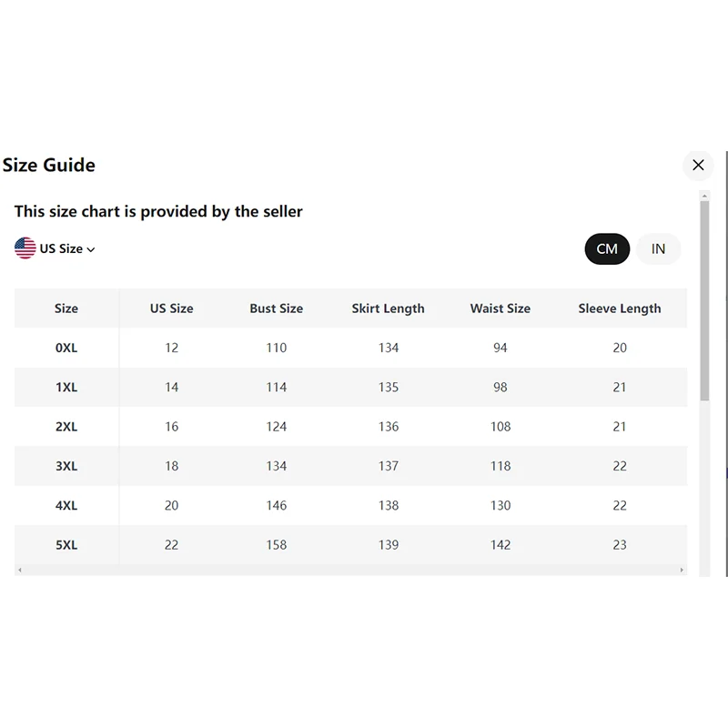
Task: Select the 1XL size row
Action: pyautogui.click(x=66, y=387)
